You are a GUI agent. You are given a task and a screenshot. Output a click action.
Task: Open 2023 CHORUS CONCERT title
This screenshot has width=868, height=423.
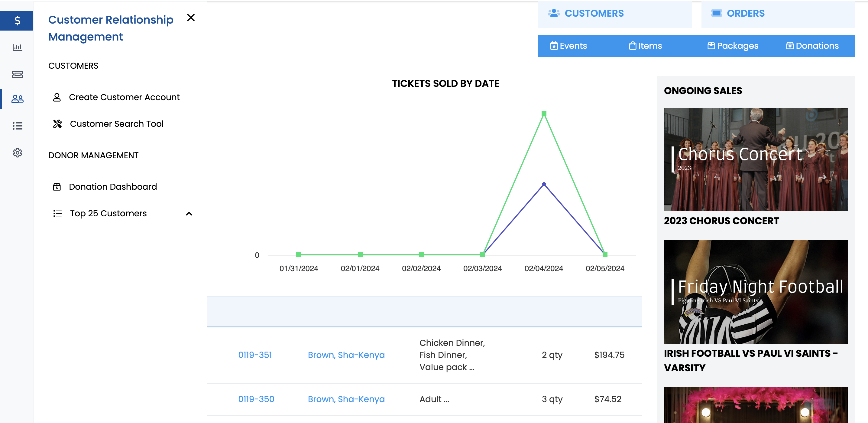(721, 221)
